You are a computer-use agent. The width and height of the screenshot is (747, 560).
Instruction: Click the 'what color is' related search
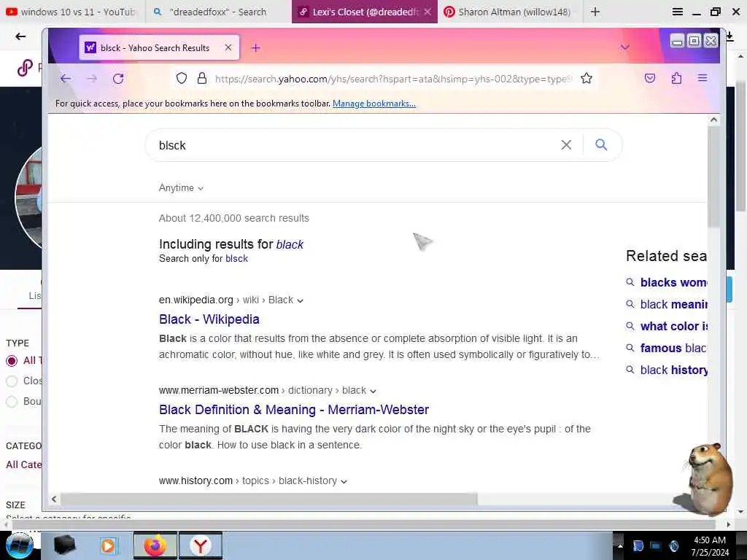673,326
